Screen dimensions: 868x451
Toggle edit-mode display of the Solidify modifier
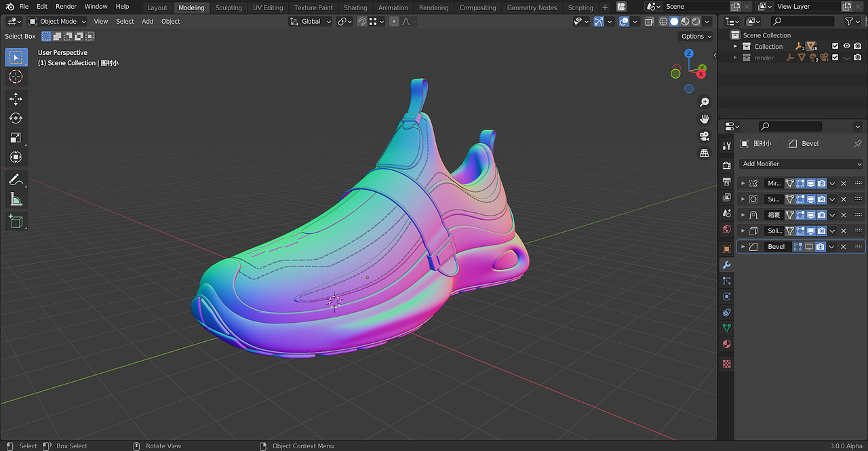(x=802, y=231)
